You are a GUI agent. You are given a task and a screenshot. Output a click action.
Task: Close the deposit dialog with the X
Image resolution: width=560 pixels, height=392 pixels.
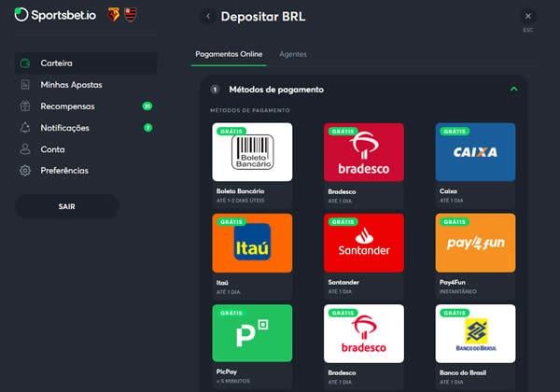pyautogui.click(x=528, y=16)
